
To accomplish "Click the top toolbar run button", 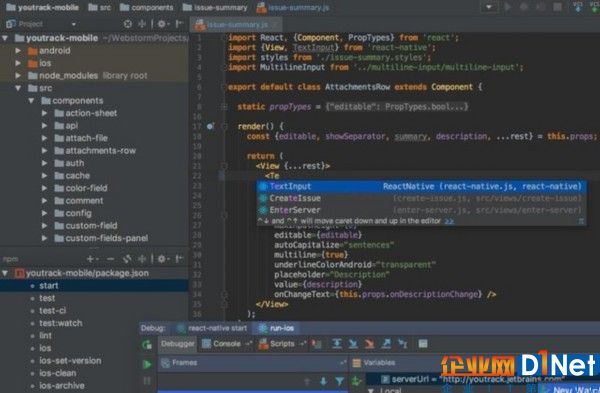I will (508, 7).
